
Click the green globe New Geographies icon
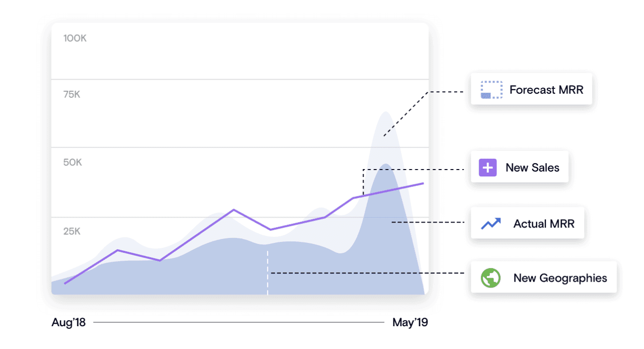(x=491, y=278)
